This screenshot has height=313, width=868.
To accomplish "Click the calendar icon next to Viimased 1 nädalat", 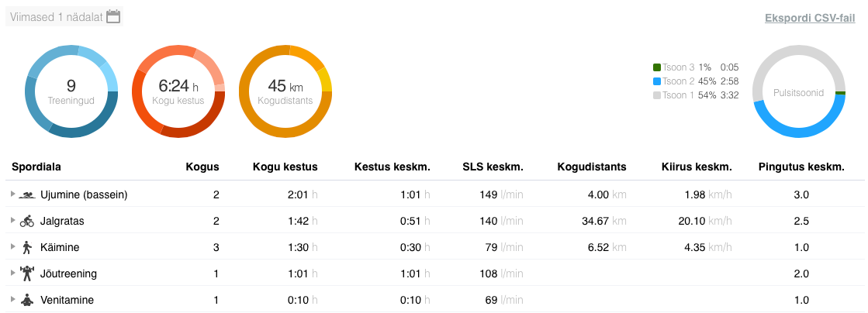I will (x=113, y=16).
